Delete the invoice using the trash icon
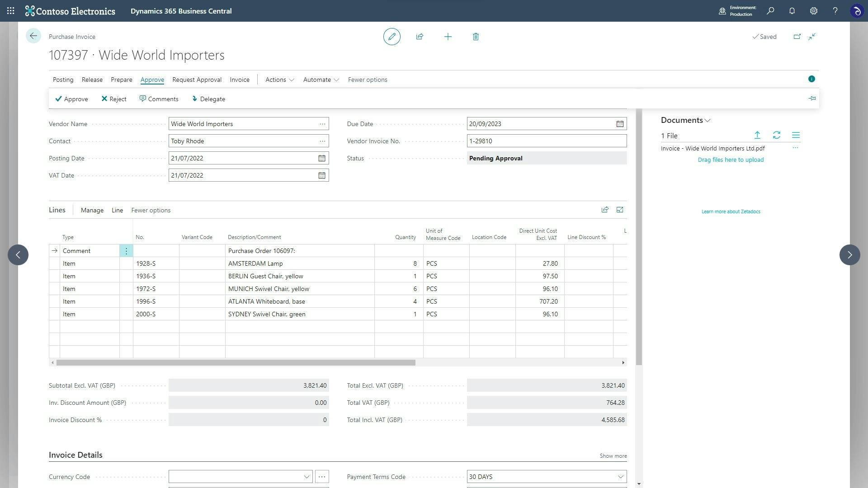868x488 pixels. point(476,37)
